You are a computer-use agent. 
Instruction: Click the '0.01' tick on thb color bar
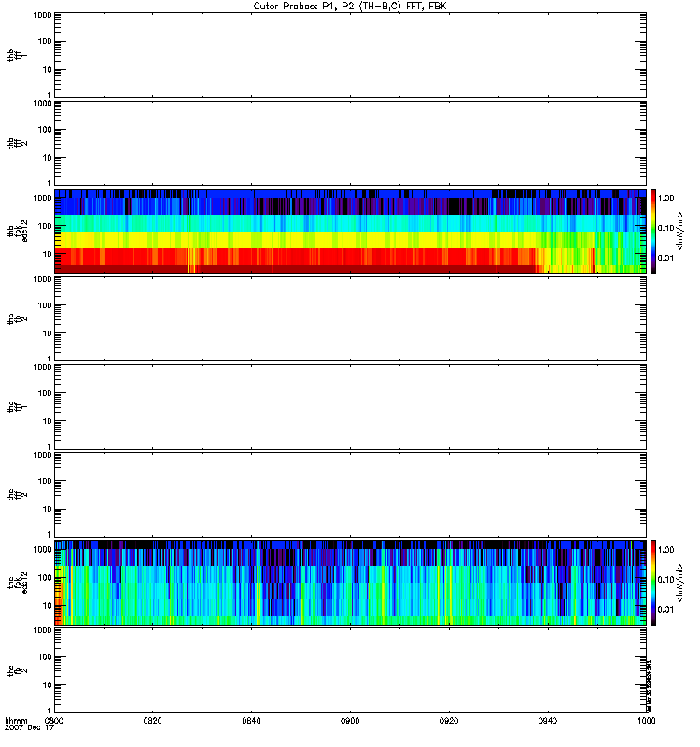[666, 258]
